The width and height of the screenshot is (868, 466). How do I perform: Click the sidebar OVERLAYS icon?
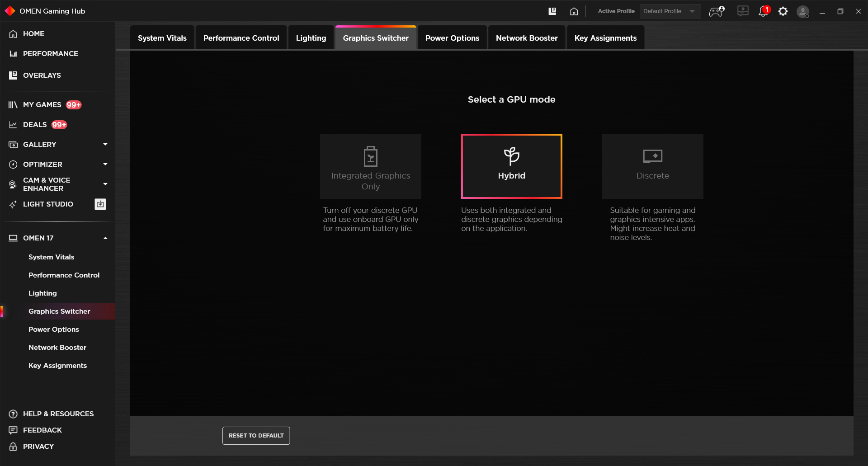point(13,75)
